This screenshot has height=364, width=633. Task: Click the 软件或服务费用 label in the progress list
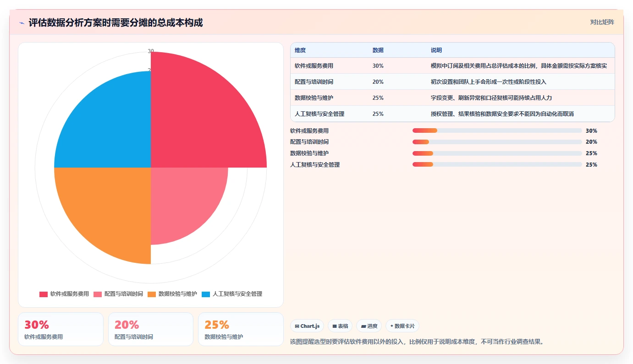309,131
